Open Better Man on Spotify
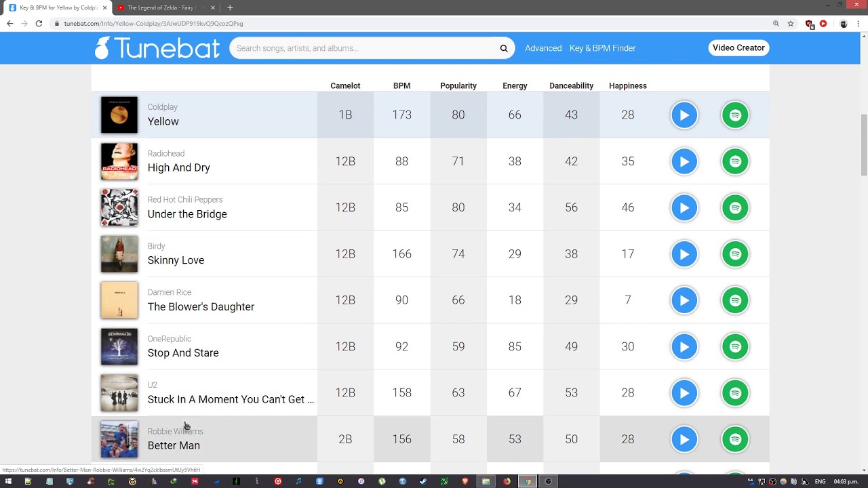 (735, 439)
